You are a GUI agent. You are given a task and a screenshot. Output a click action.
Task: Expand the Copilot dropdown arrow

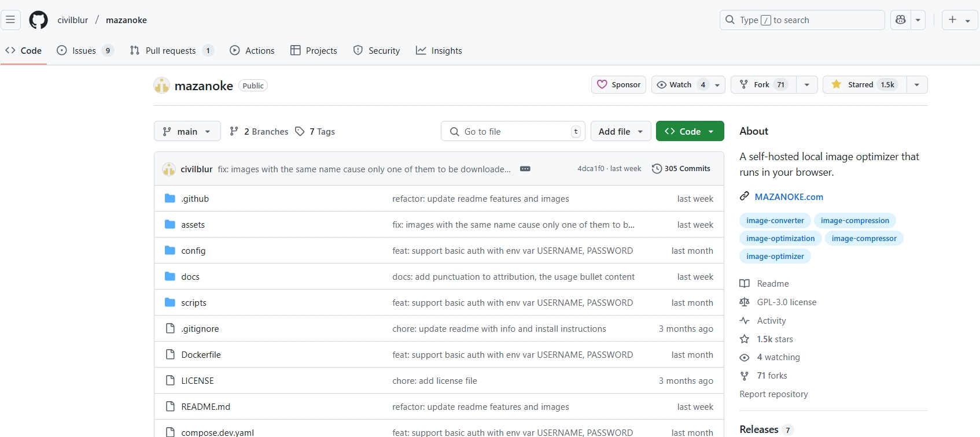(918, 20)
